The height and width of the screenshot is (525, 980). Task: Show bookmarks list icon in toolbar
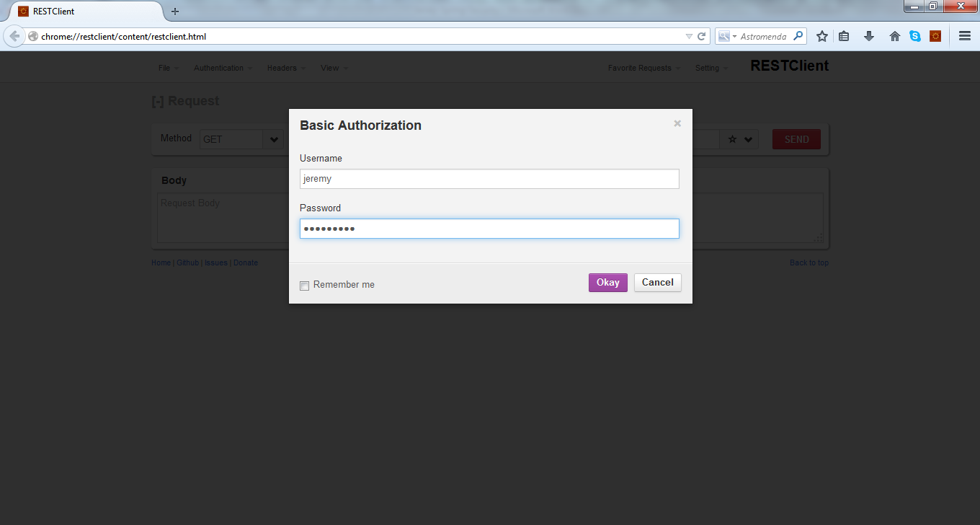844,36
